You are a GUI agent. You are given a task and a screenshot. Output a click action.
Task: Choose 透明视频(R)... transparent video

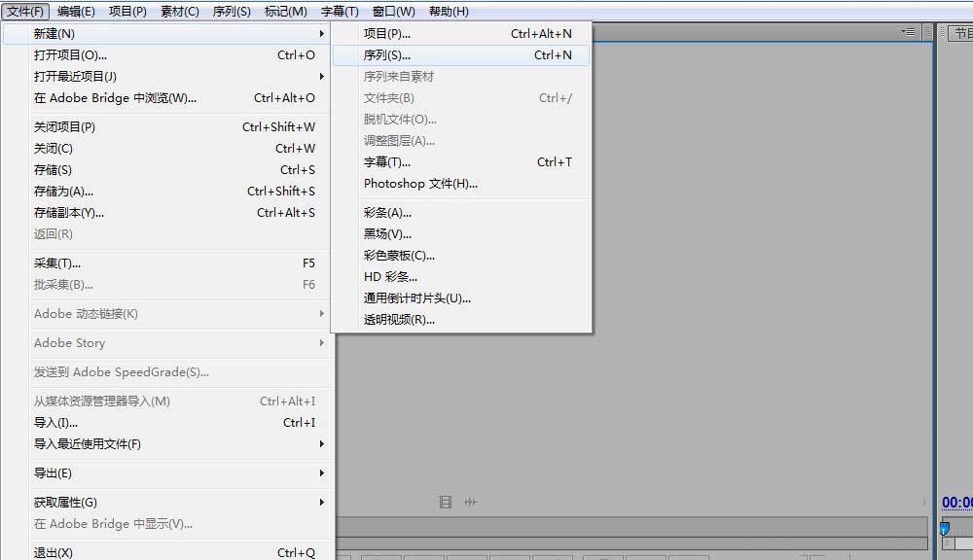click(x=399, y=321)
